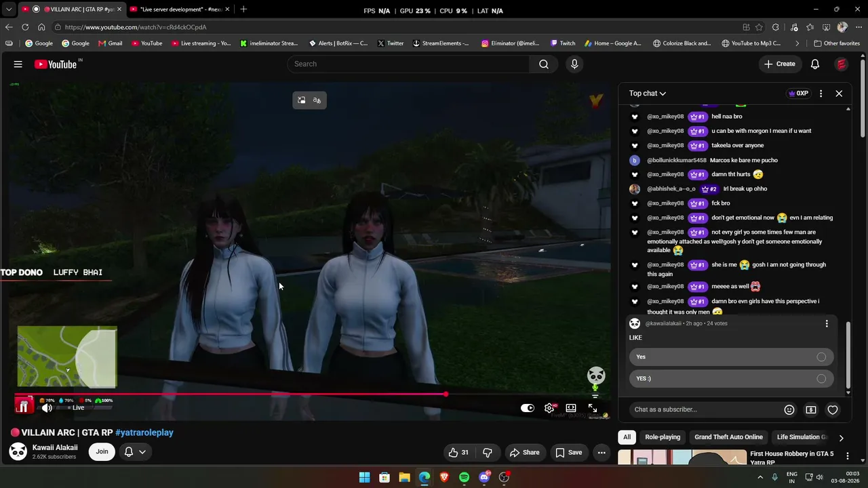
Task: Select the Role-playing chip
Action: pos(663,437)
